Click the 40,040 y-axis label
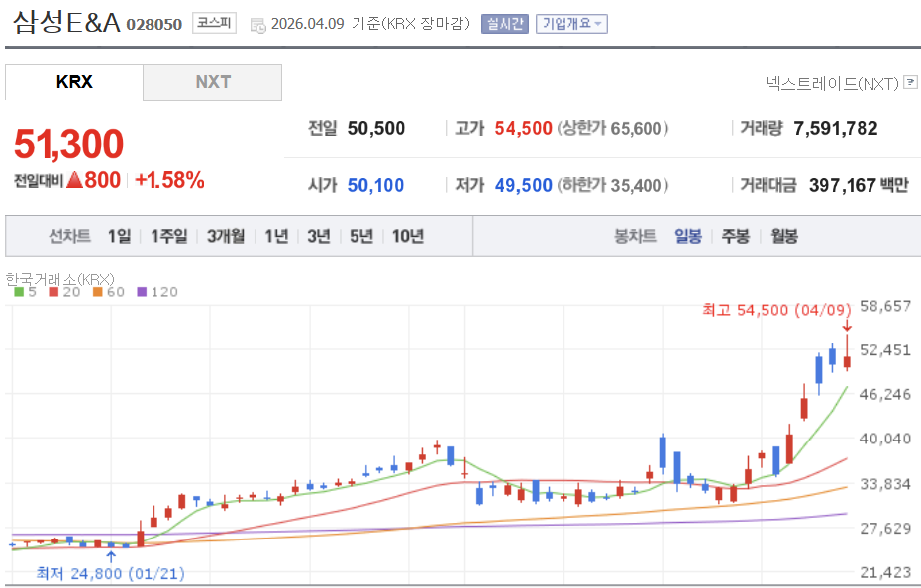Screen dimensions: 921x588 click(x=885, y=439)
